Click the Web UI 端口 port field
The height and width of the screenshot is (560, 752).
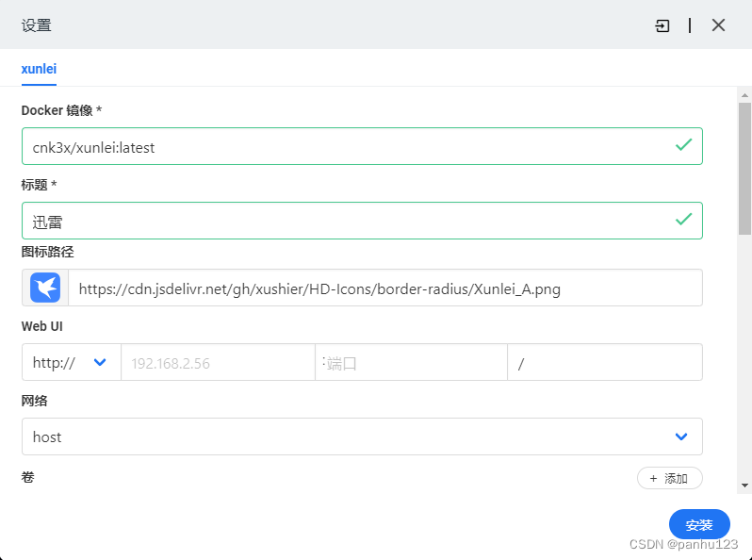[411, 362]
